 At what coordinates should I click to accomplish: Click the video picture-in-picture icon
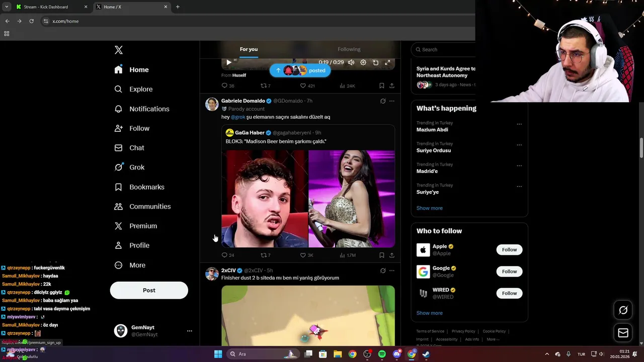pos(375,62)
